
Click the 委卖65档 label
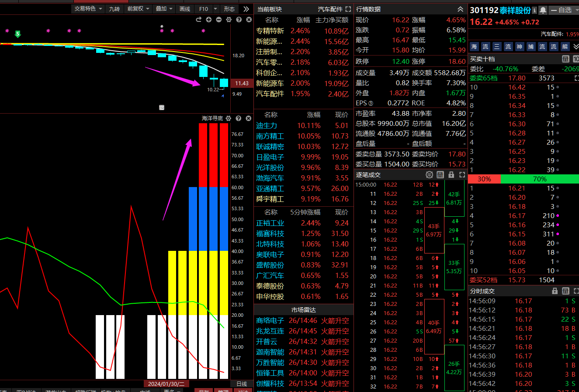pyautogui.click(x=483, y=78)
